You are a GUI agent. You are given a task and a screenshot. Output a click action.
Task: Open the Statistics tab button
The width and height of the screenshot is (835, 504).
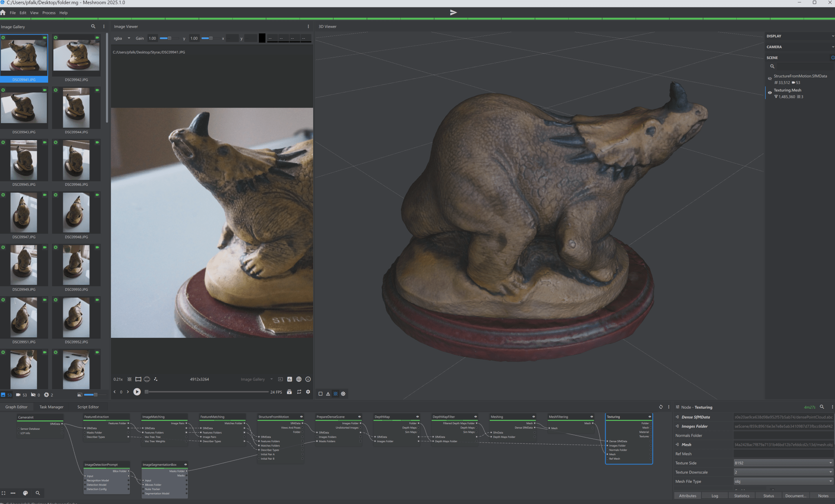(x=742, y=496)
